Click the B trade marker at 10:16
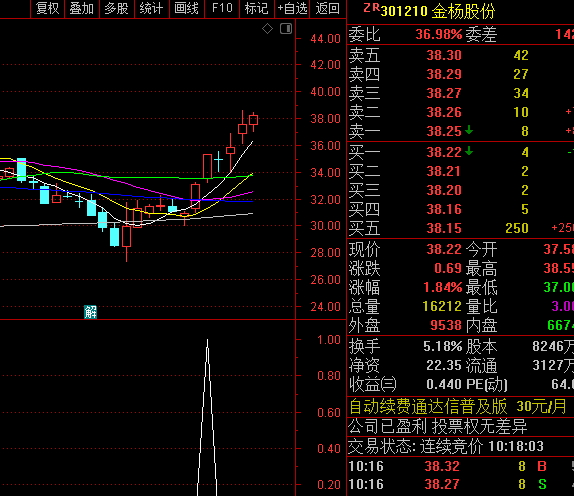The image size is (574, 496). [542, 466]
